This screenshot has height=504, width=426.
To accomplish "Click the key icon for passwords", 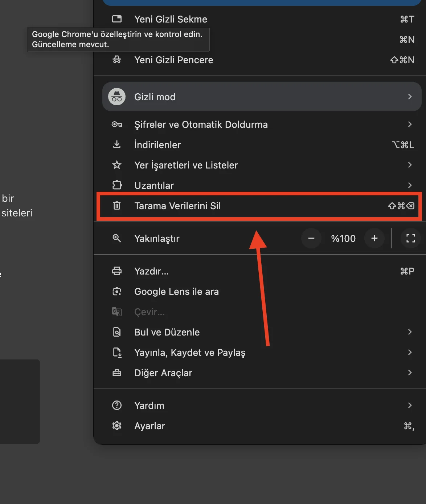I will coord(117,125).
